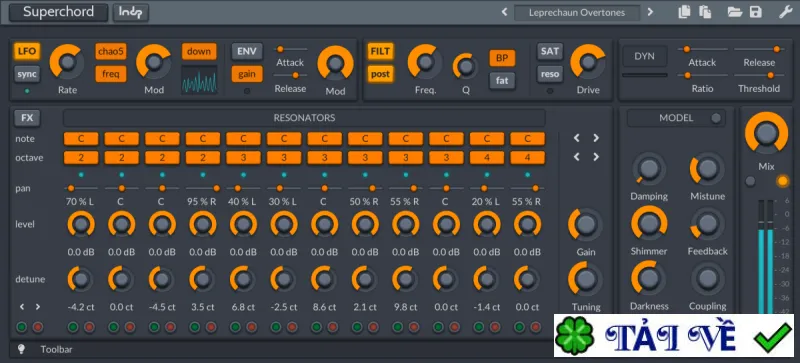Click level knob of the 70 % L resonator
The image size is (800, 363).
point(81,224)
